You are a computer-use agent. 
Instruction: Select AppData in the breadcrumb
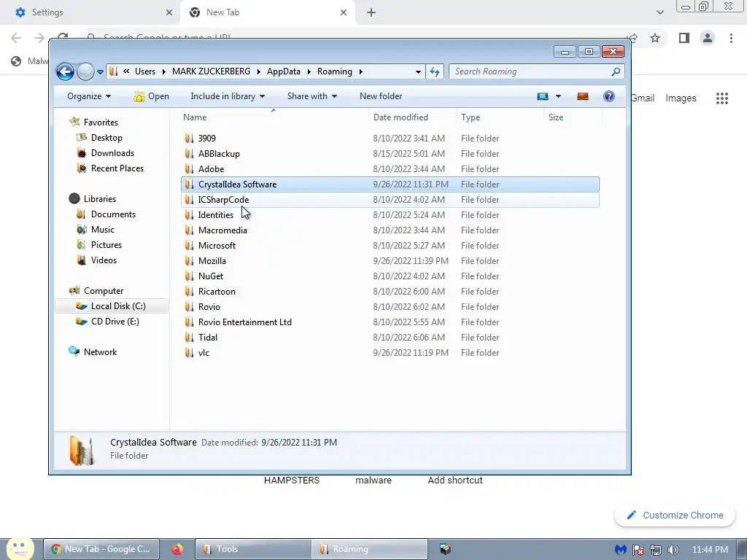click(284, 71)
